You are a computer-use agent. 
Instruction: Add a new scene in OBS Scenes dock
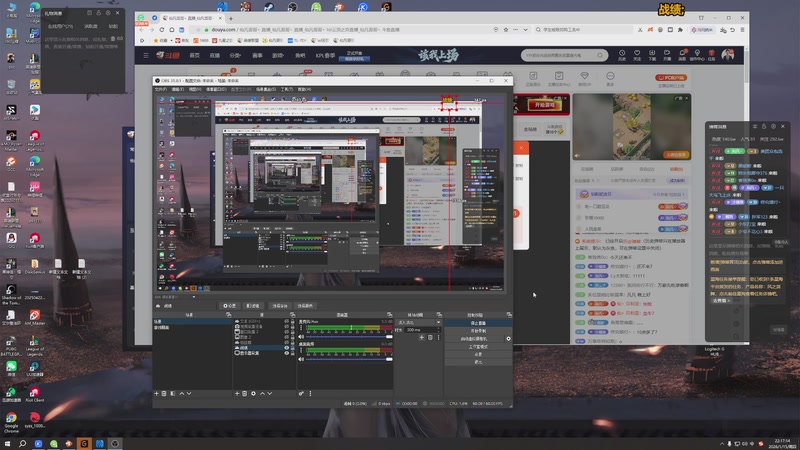(x=156, y=393)
